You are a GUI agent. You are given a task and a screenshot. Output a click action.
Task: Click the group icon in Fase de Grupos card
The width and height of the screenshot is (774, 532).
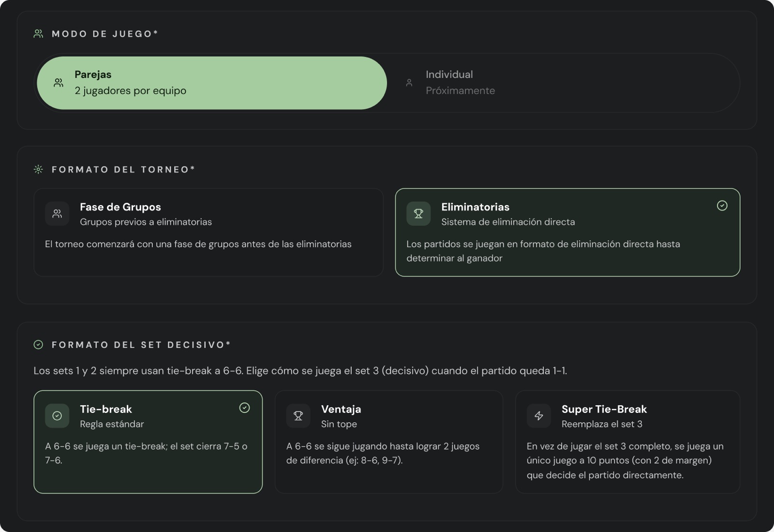(57, 214)
